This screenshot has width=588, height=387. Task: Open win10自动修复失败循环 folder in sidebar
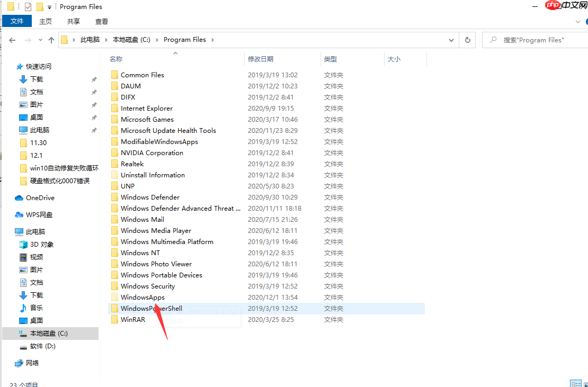coord(64,168)
